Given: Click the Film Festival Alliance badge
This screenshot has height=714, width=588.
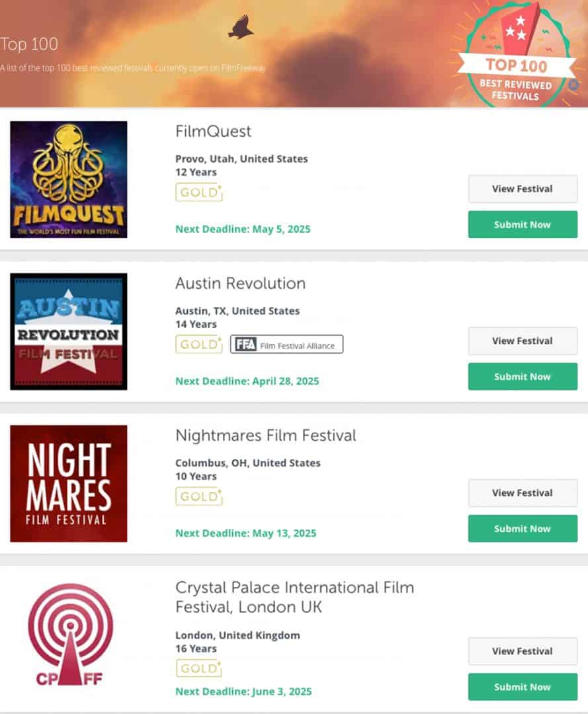Looking at the screenshot, I should click(286, 344).
